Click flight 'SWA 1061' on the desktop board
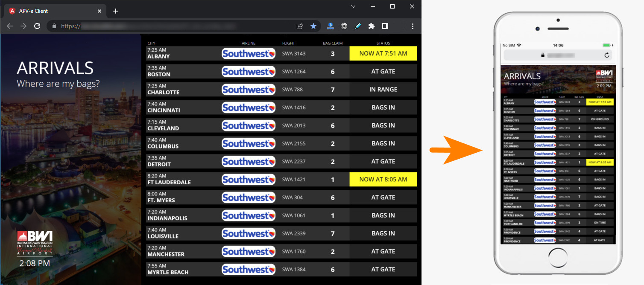The image size is (644, 285). (x=294, y=215)
